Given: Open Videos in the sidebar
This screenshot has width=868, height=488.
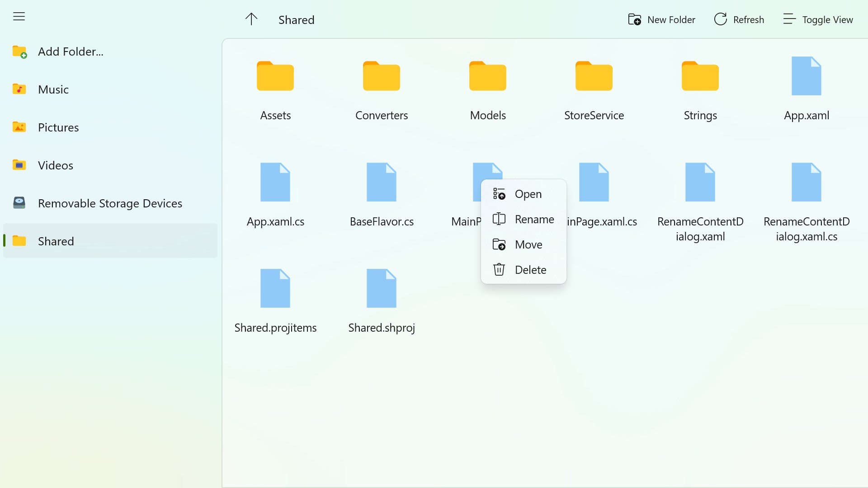Looking at the screenshot, I should tap(110, 165).
